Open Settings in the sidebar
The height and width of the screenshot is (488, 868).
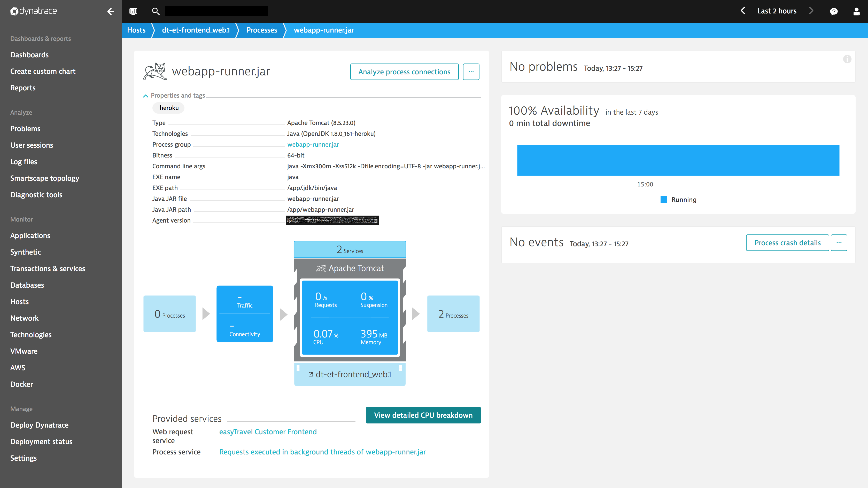(x=23, y=458)
